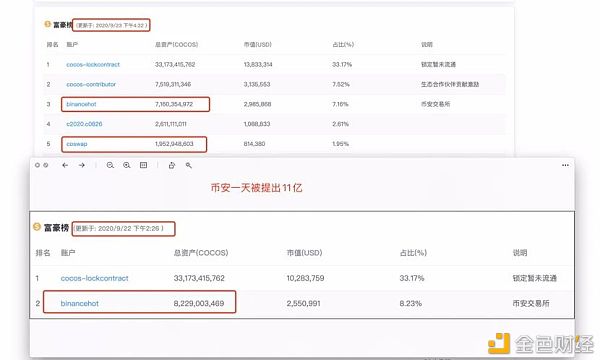Open cocos-lockcontract account in the front viewer

click(x=95, y=278)
